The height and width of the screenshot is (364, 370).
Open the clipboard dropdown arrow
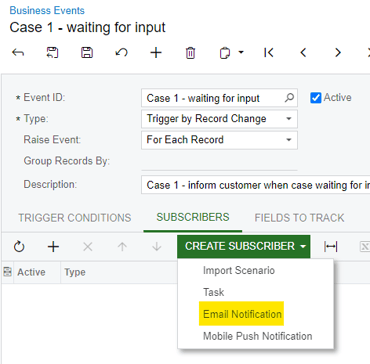coord(241,53)
